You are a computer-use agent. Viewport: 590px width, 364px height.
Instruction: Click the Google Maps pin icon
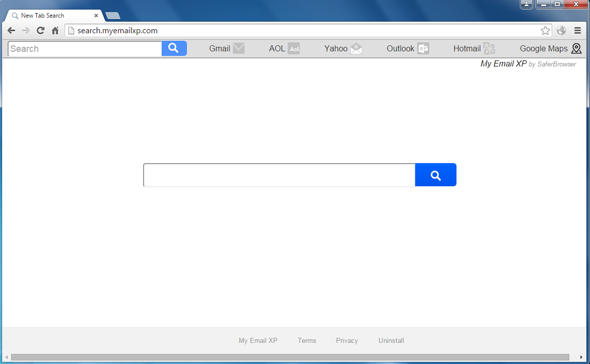(x=576, y=48)
